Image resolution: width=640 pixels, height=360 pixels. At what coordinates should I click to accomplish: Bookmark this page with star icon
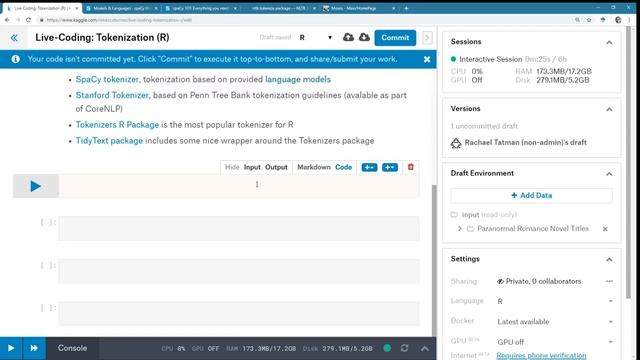[x=589, y=20]
